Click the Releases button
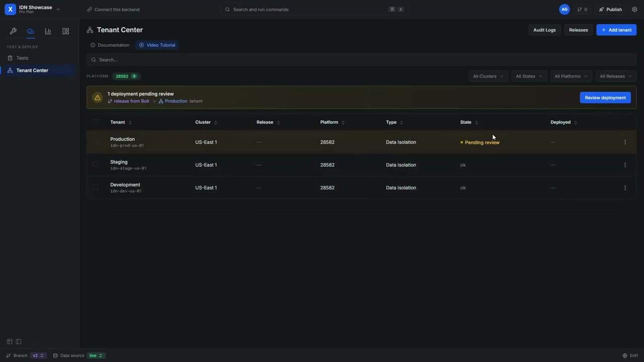 point(579,30)
